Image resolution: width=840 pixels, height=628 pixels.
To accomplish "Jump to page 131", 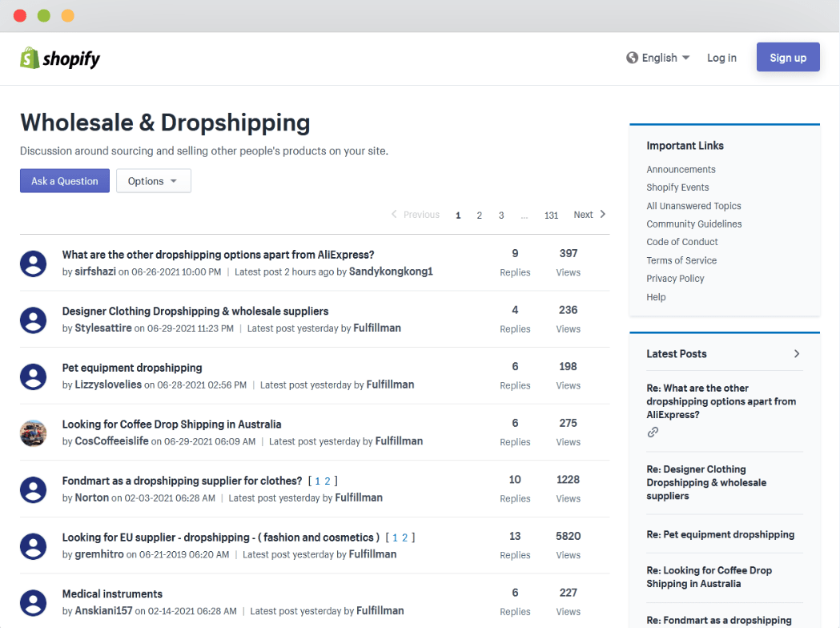I will pos(551,215).
